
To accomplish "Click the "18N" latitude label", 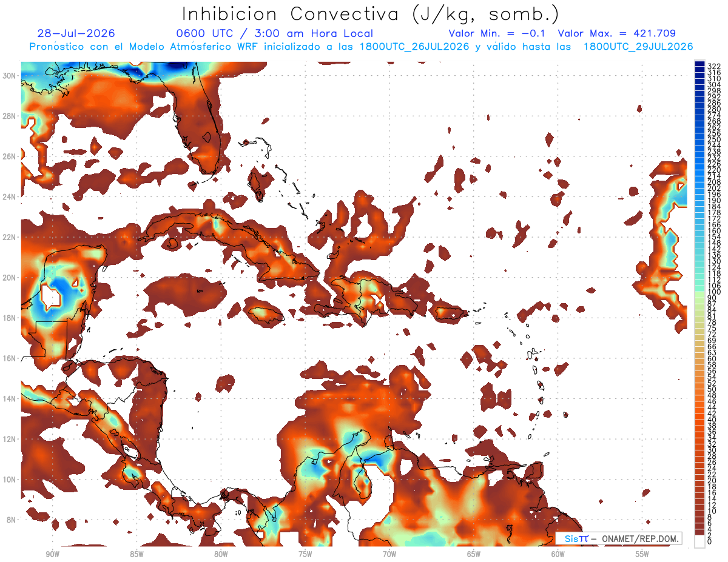I will pyautogui.click(x=10, y=318).
